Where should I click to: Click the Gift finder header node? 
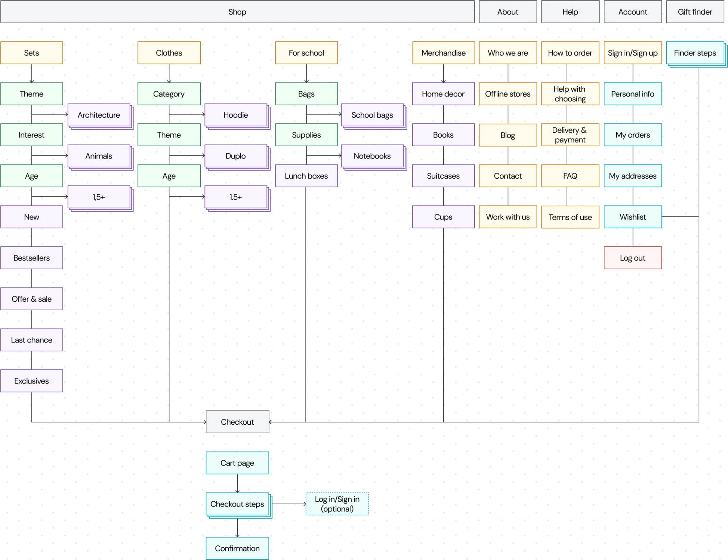(695, 12)
